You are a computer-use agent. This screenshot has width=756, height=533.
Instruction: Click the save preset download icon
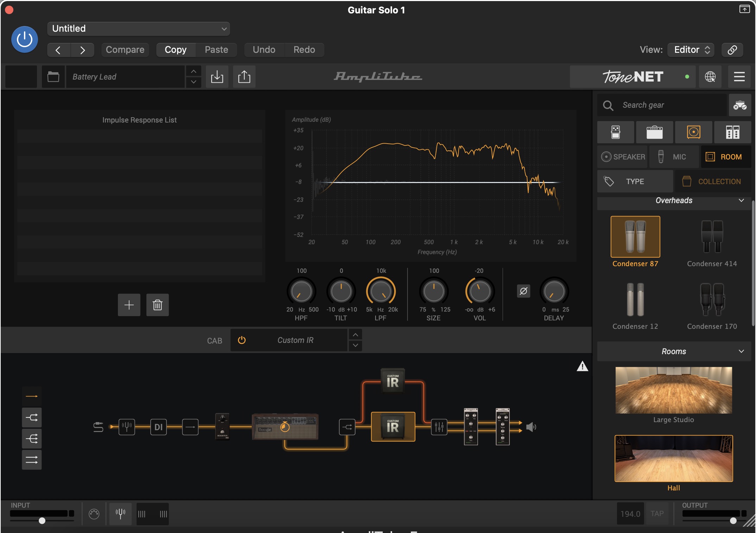(217, 76)
